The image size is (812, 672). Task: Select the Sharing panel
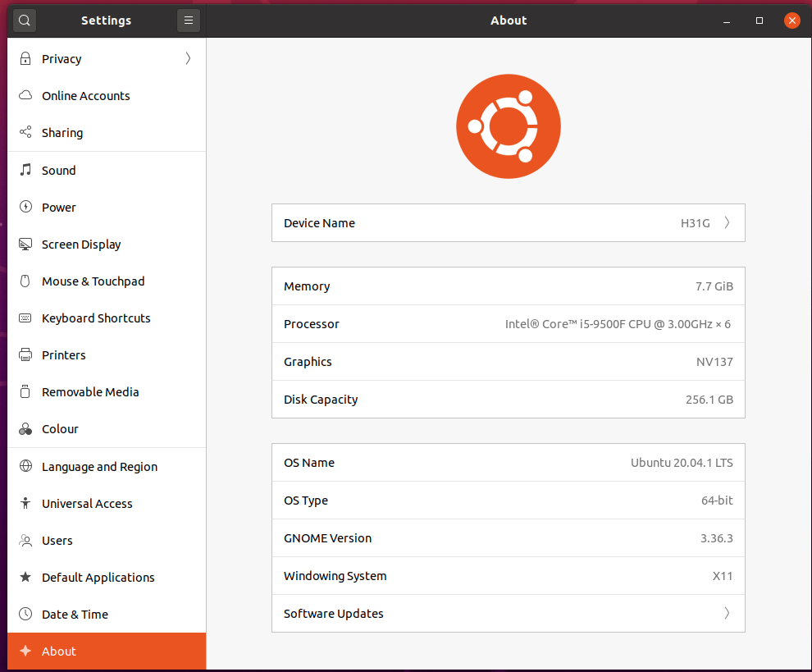pyautogui.click(x=107, y=133)
